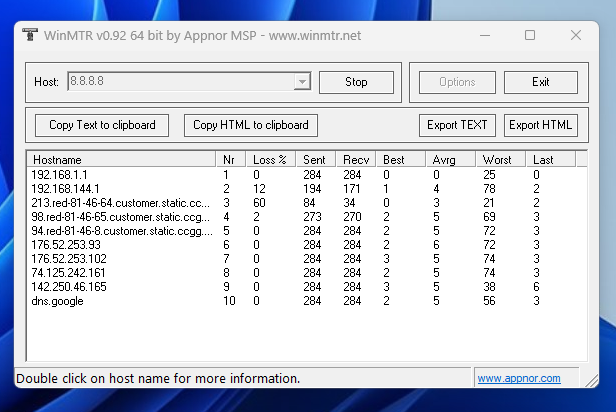
Task: Close the WinMTR window
Action: [576, 35]
